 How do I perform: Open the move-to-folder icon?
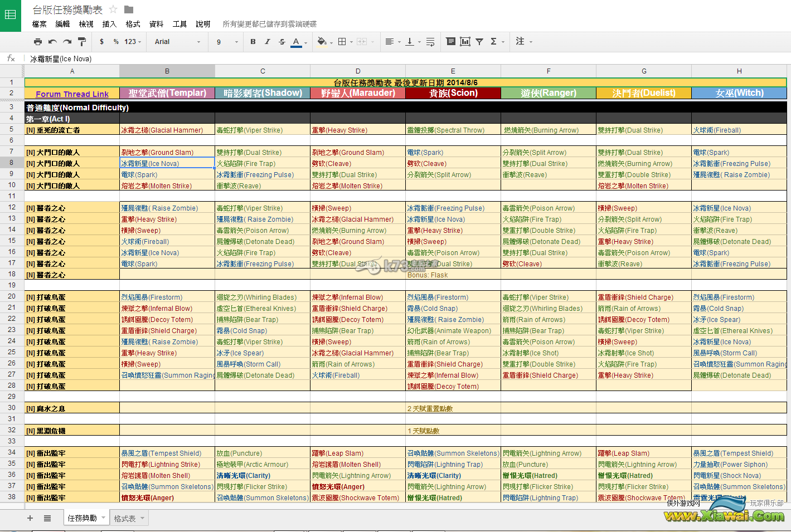(x=129, y=9)
